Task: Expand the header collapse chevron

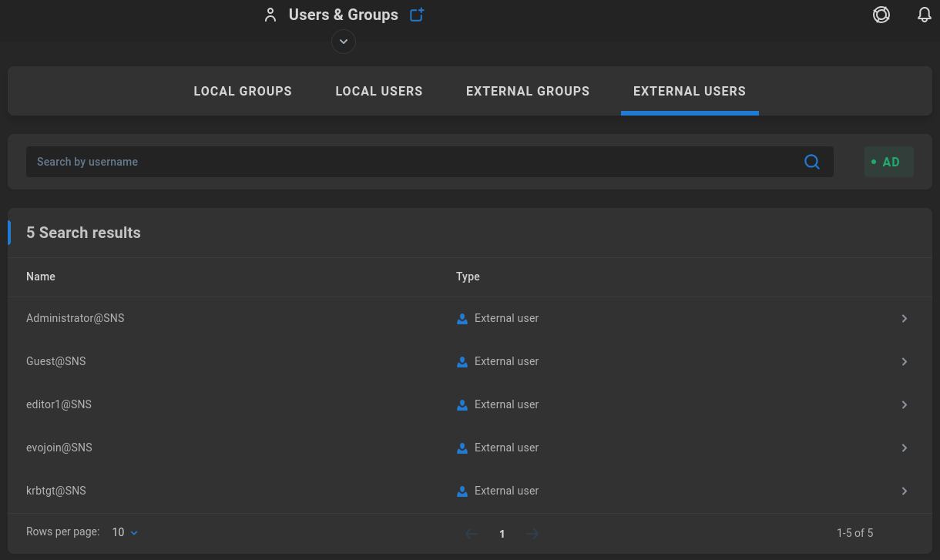Action: [x=344, y=41]
